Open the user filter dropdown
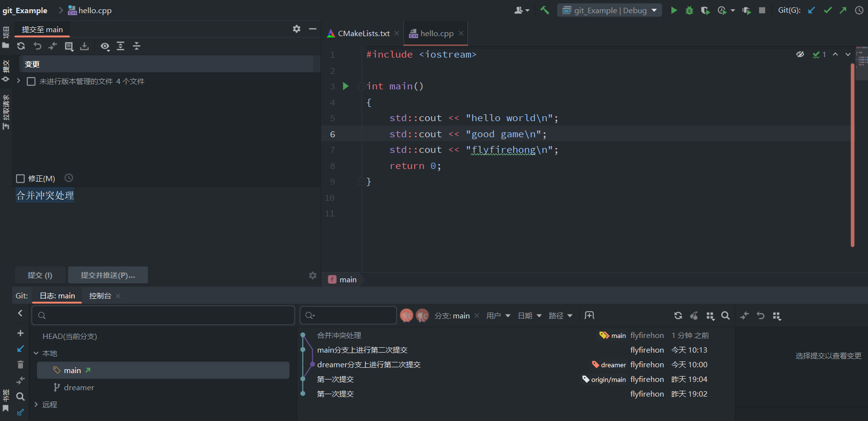 click(498, 316)
